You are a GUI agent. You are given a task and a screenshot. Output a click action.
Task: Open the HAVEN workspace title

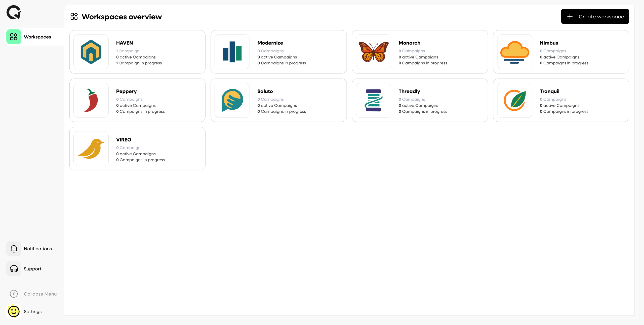125,43
